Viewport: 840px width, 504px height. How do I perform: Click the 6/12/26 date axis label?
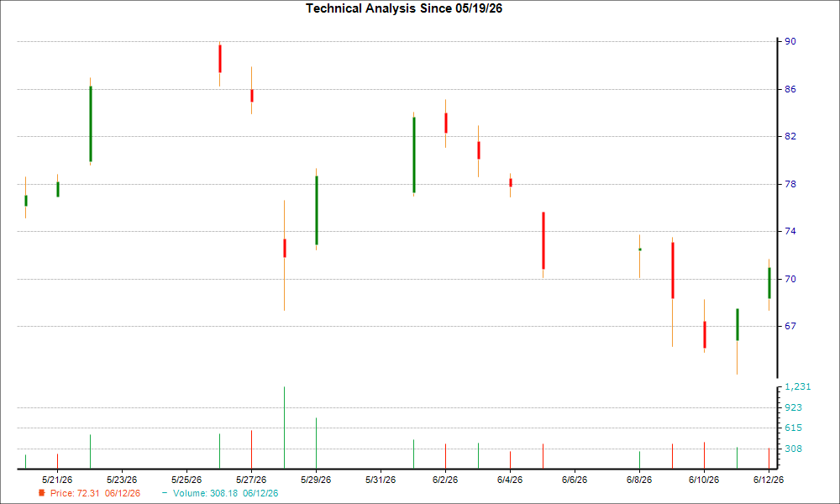pyautogui.click(x=769, y=480)
